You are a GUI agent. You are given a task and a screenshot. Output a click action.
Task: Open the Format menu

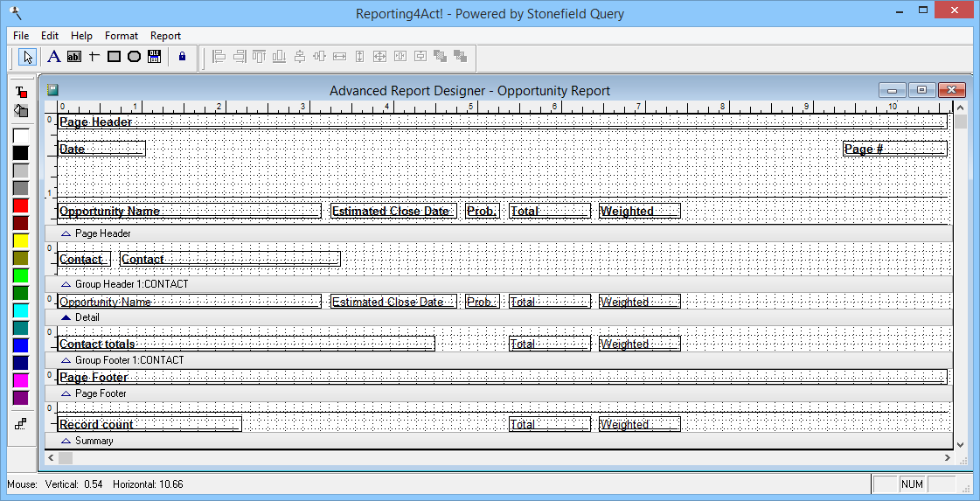122,36
